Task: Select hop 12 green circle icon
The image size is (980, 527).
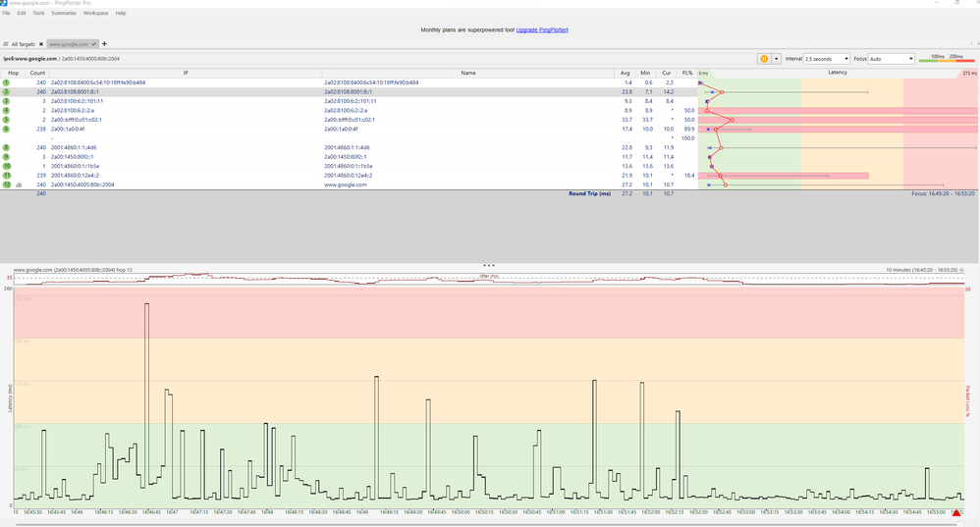Action: (x=6, y=184)
